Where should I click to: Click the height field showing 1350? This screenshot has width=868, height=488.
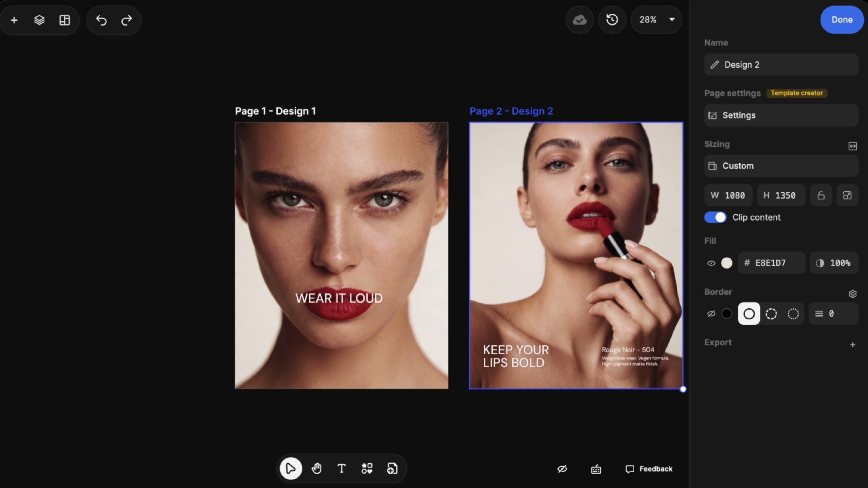(x=781, y=195)
